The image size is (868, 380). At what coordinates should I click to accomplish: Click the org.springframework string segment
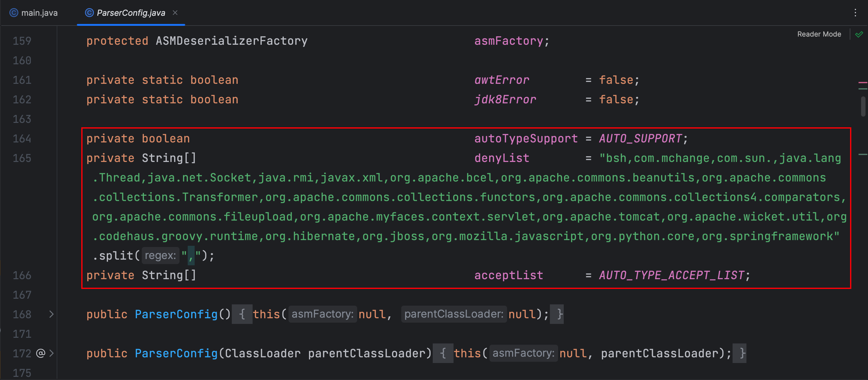pos(767,236)
